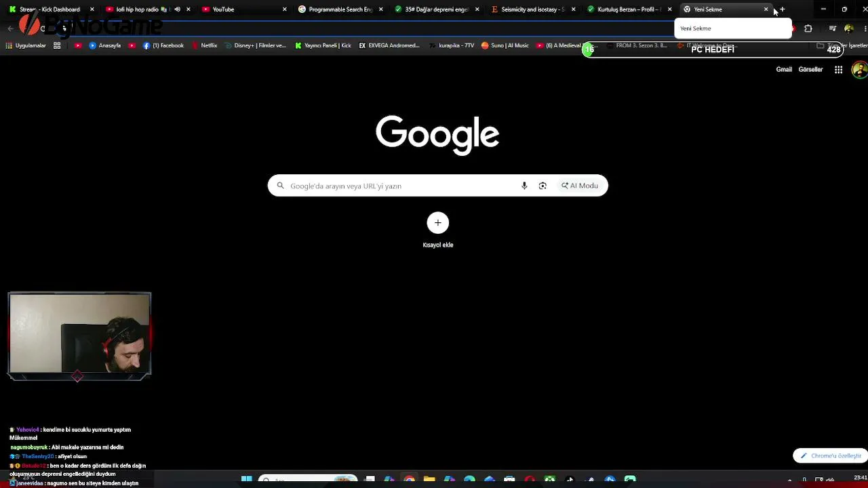Viewport: 868px width, 488px height.
Task: Click the Chrome'u Özelleştir customize button
Action: pos(830,455)
